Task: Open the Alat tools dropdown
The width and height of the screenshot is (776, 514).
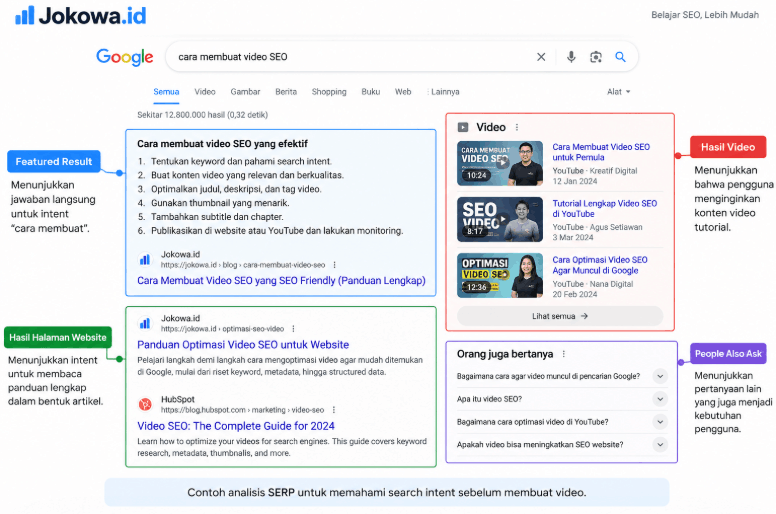Action: point(619,92)
